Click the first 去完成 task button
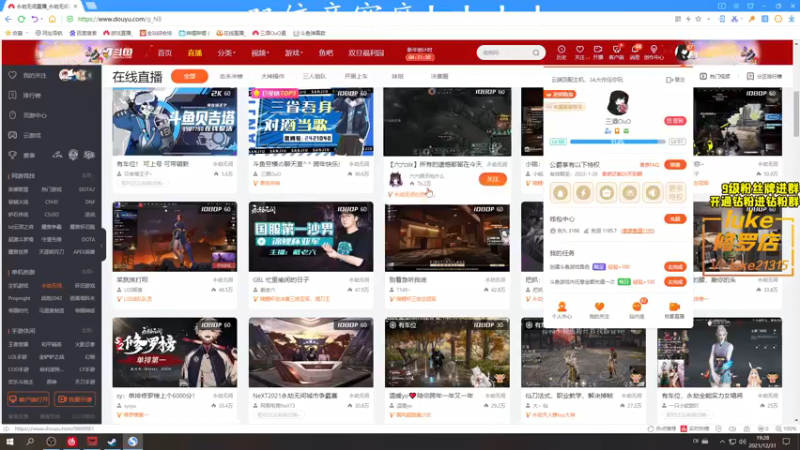The image size is (800, 450). (x=675, y=267)
